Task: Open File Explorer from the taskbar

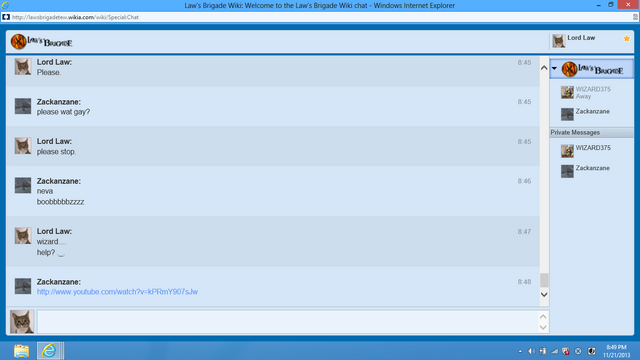Action: [21, 351]
